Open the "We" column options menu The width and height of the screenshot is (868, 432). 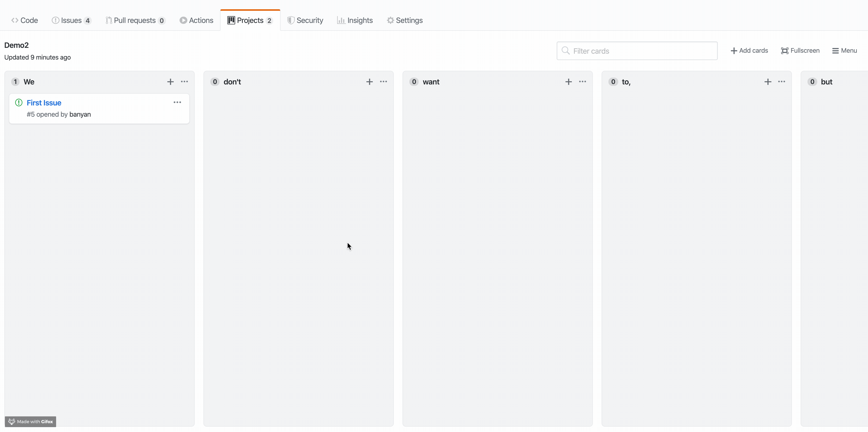tap(184, 82)
